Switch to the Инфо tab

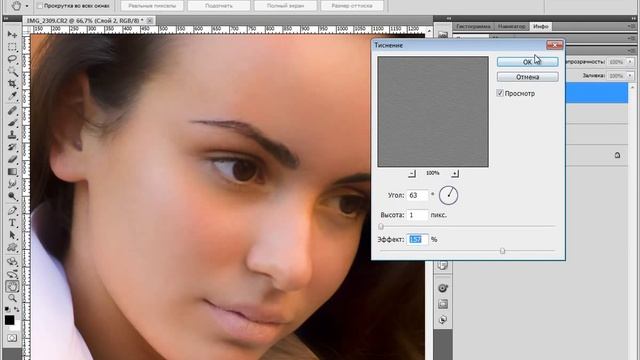coord(540,26)
